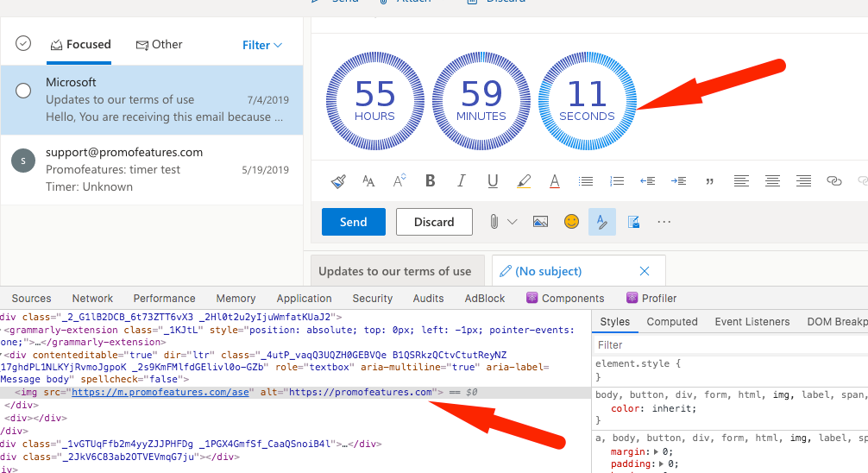Toggle bold formatting
The image size is (868, 473).
click(431, 180)
